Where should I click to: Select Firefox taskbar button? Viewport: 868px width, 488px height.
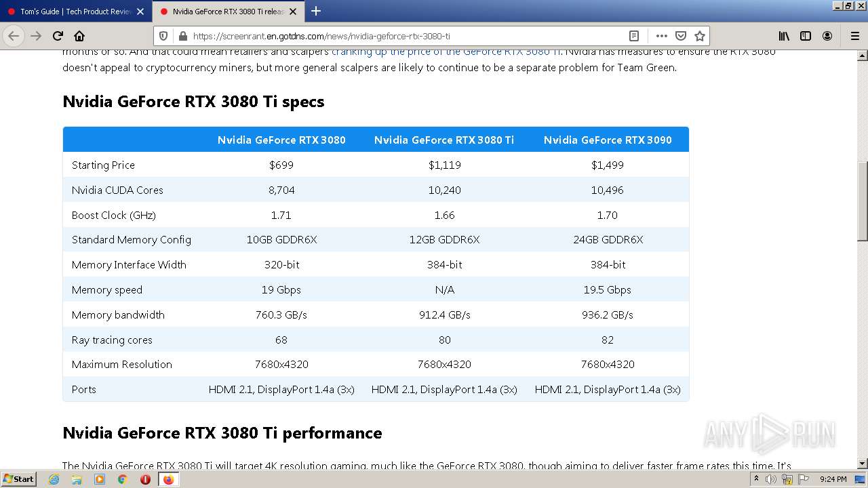coord(168,479)
